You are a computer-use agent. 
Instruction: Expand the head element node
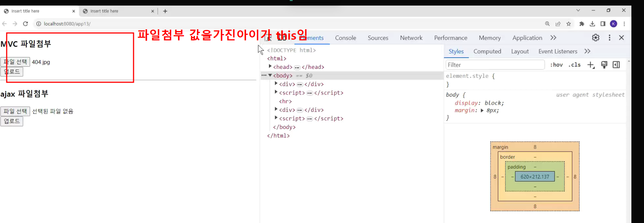pos(270,66)
